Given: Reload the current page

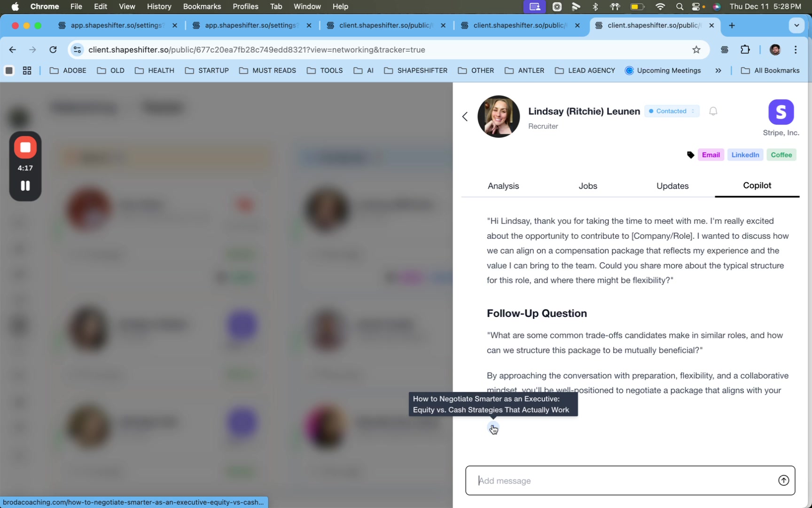Looking at the screenshot, I should coord(53,50).
